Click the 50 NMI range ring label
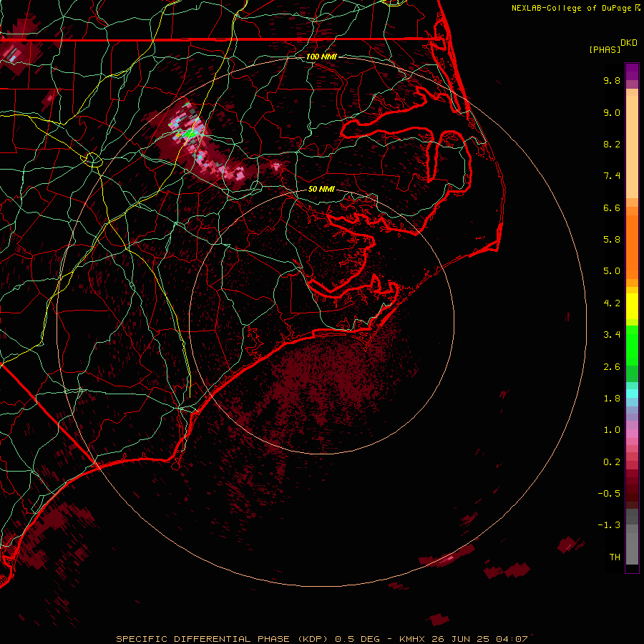Screen dimensions: 644x644 pos(321,189)
